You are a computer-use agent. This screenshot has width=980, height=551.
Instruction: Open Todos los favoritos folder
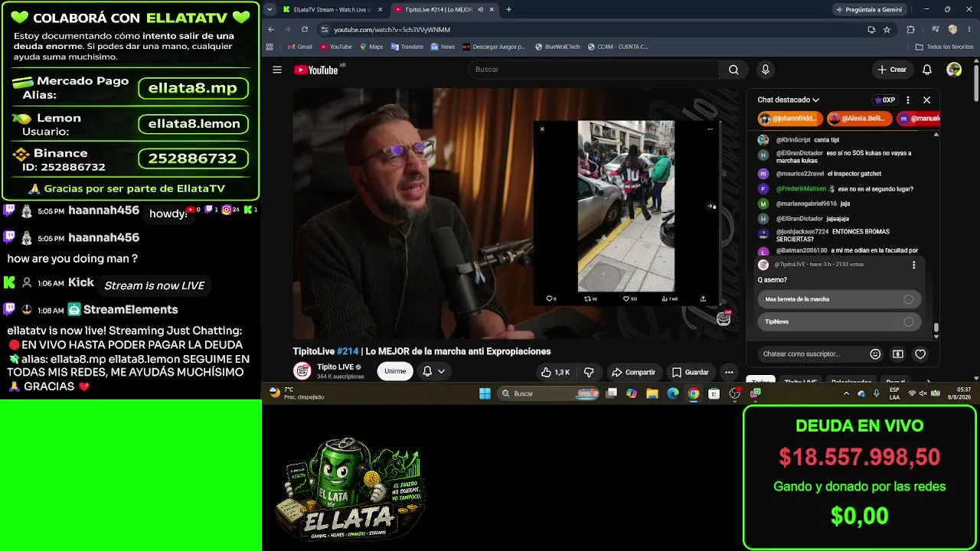[x=944, y=47]
